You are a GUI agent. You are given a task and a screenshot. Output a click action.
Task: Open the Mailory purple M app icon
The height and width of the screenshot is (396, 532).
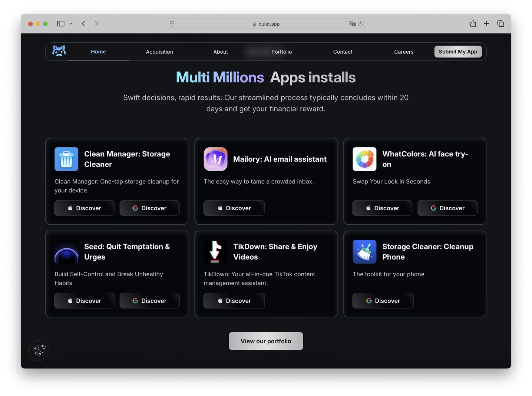[215, 159]
